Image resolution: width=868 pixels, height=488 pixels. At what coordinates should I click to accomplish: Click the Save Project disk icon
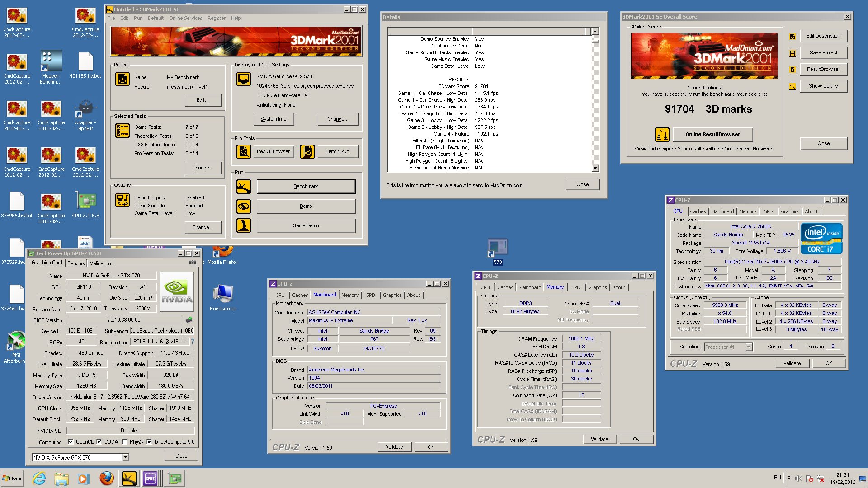pos(793,53)
